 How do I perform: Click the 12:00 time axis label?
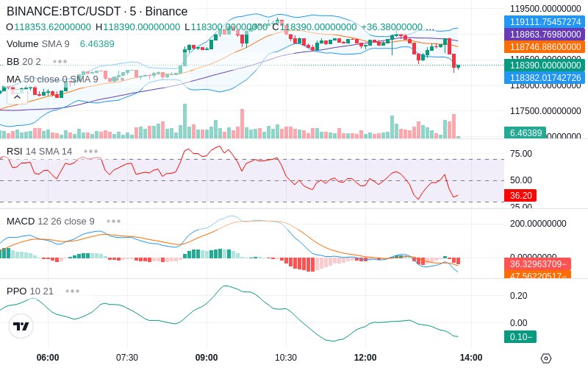(x=365, y=357)
